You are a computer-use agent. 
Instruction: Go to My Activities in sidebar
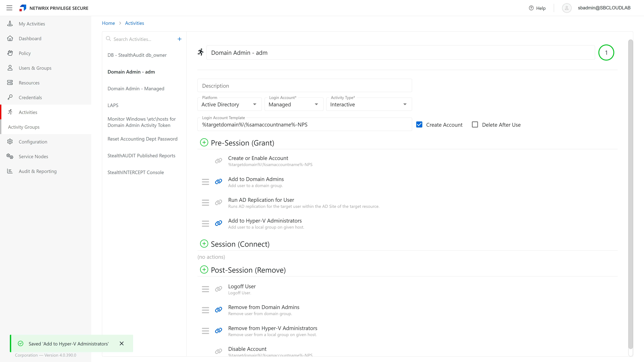tap(46, 24)
